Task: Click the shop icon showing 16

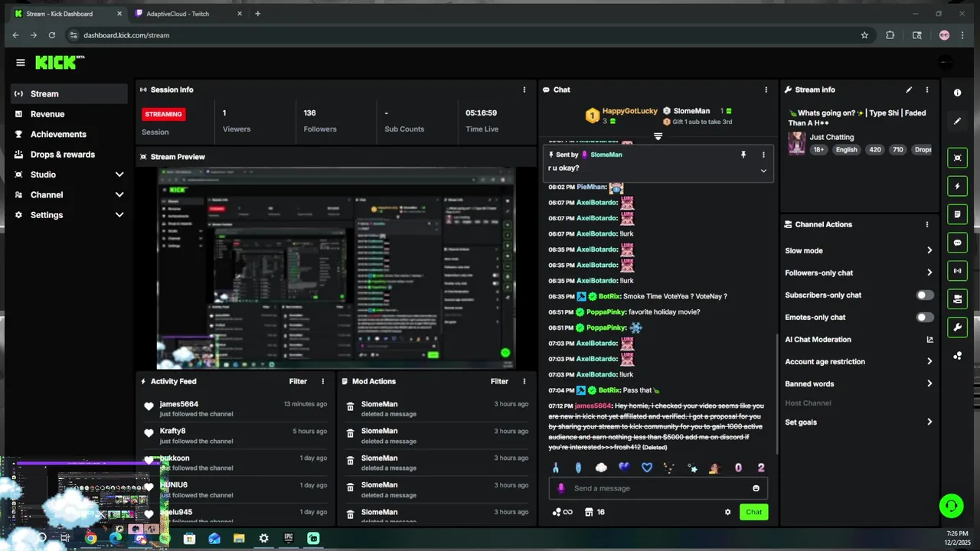Action: pyautogui.click(x=594, y=512)
